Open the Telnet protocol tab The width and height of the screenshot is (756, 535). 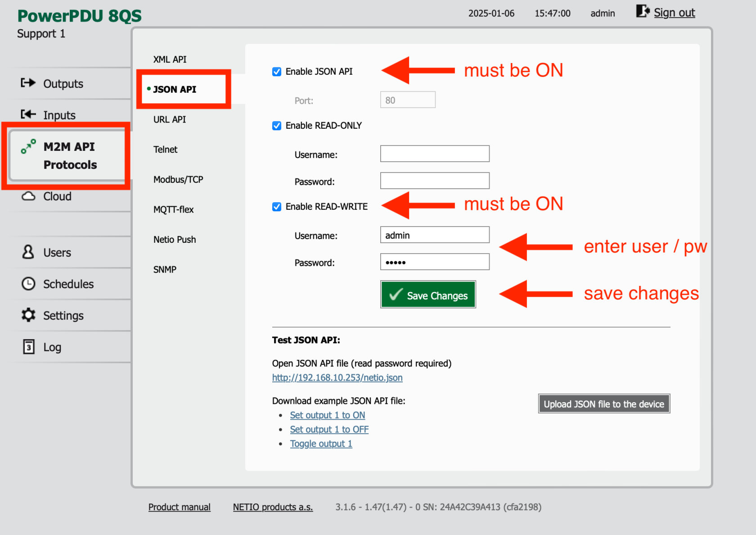tap(165, 150)
